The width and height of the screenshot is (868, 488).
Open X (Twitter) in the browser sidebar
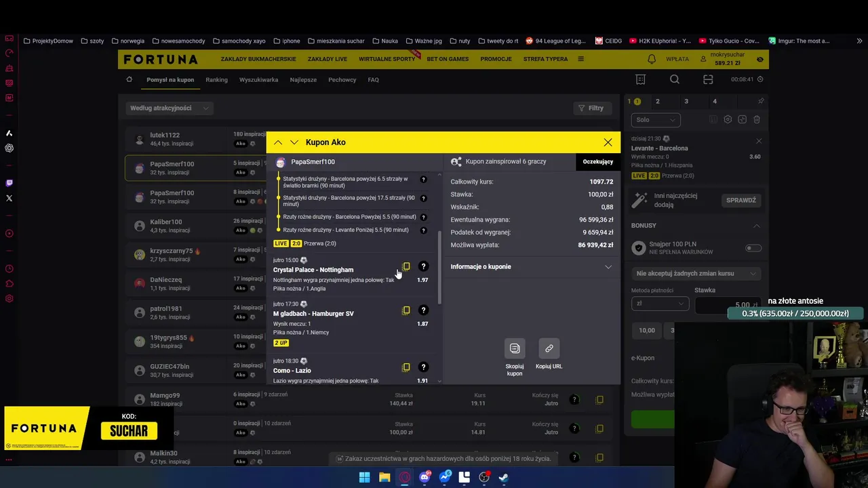tap(9, 198)
